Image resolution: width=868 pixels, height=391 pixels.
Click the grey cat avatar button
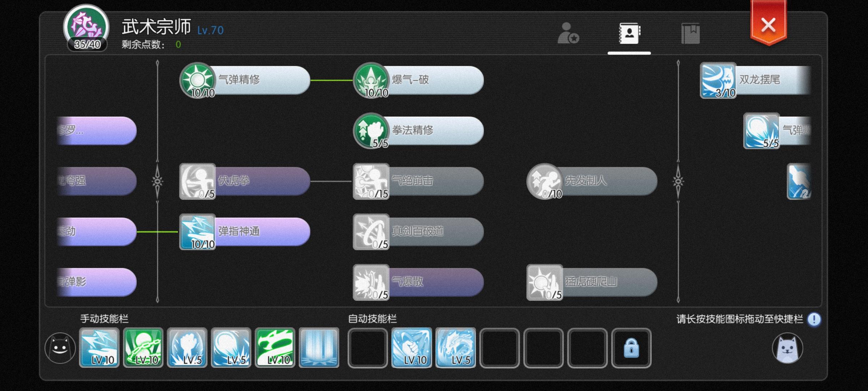pyautogui.click(x=788, y=348)
